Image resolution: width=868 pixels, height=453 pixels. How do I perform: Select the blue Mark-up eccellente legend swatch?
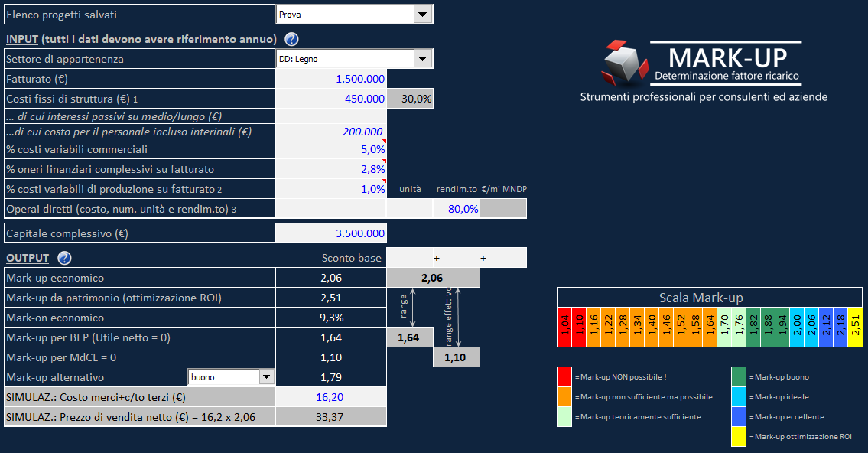point(739,416)
